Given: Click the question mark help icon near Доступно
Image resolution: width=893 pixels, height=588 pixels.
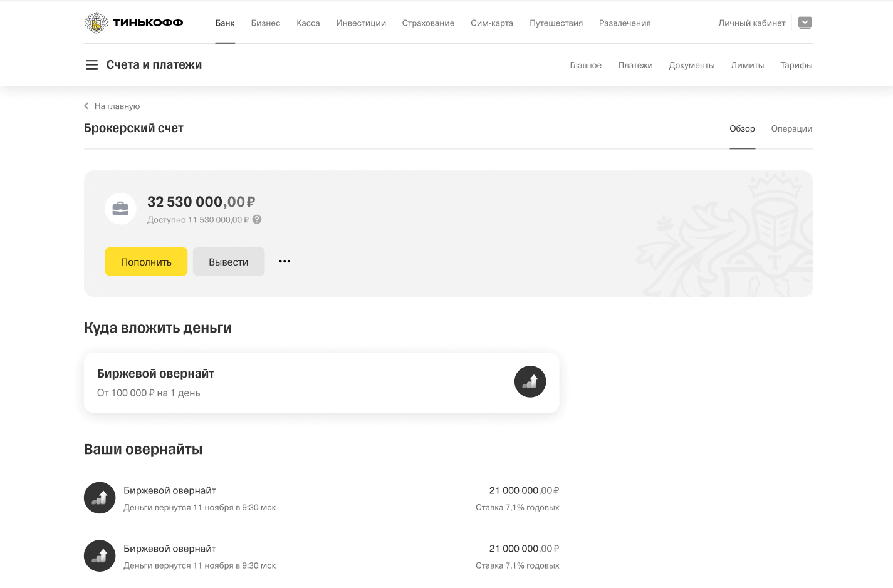Looking at the screenshot, I should [x=257, y=220].
